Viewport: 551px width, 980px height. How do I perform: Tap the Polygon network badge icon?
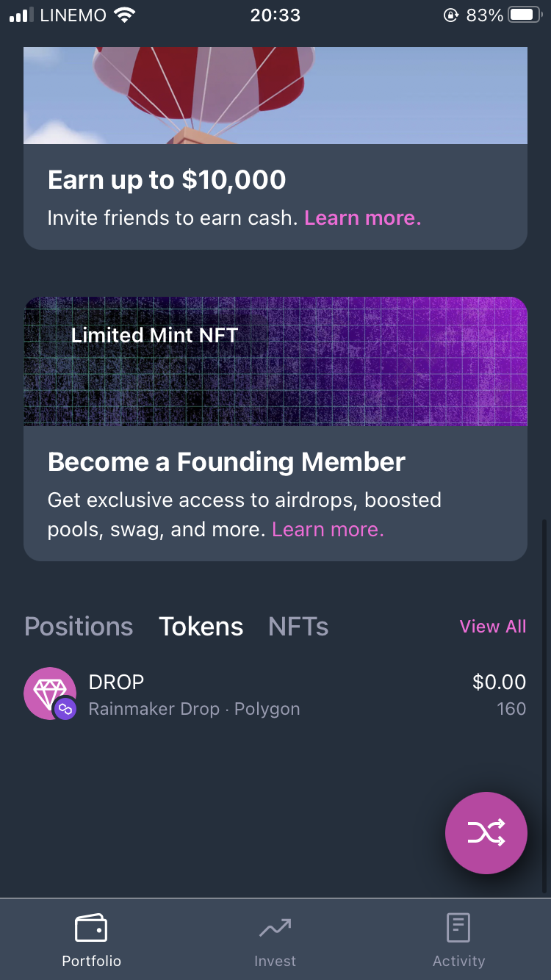pyautogui.click(x=65, y=709)
